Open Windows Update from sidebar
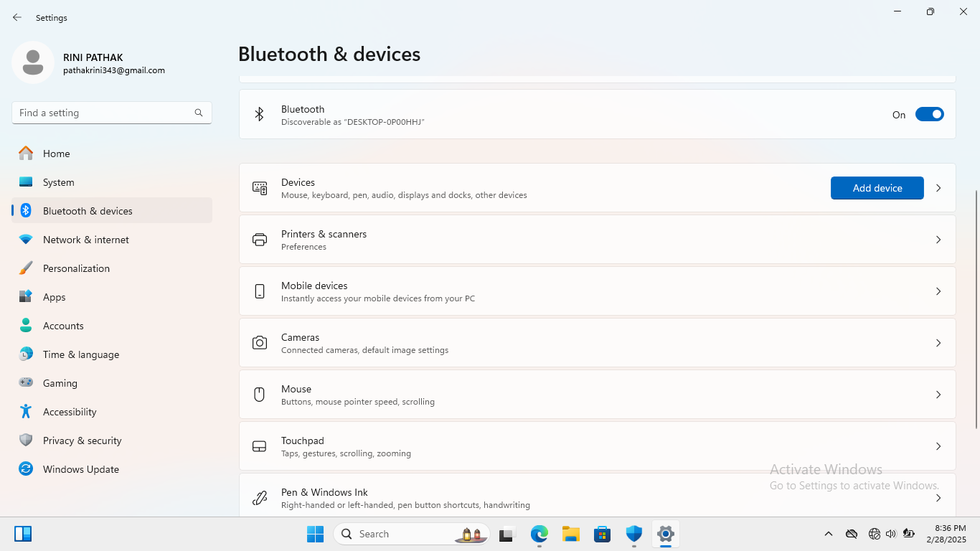Screen dimensions: 980x551 tap(80, 469)
